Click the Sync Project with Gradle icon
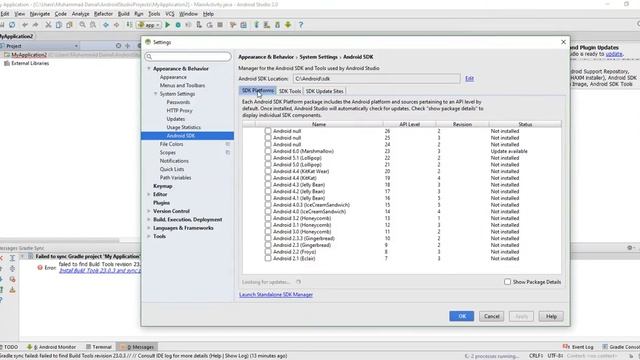Screen dimensions: 640x360 coord(256,25)
